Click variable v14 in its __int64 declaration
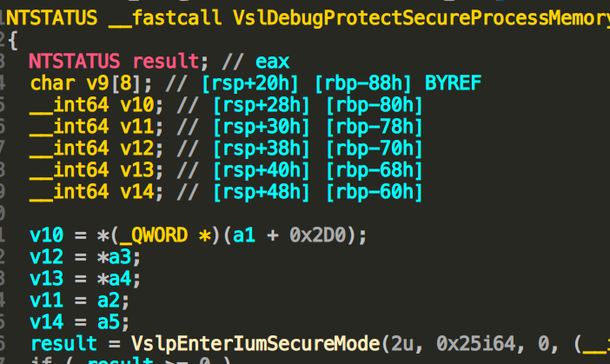The image size is (610, 364). pyautogui.click(x=137, y=192)
